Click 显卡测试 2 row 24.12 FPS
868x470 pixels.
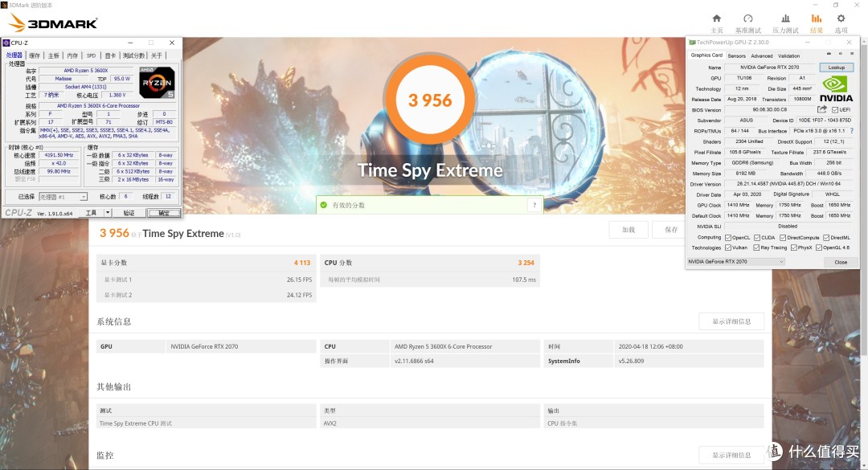pyautogui.click(x=206, y=295)
